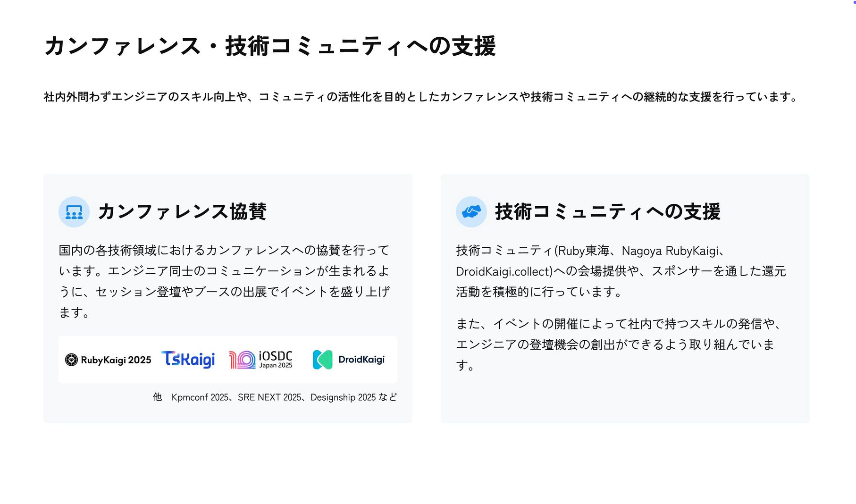Click the カンファレンス協賛 card heading
856x504 pixels.
(x=182, y=211)
